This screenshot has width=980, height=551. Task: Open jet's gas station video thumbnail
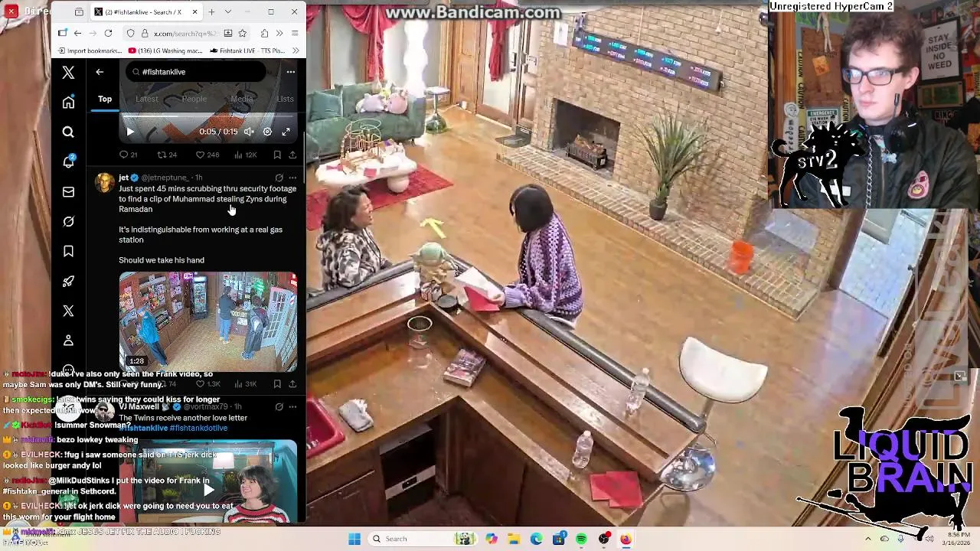[207, 321]
